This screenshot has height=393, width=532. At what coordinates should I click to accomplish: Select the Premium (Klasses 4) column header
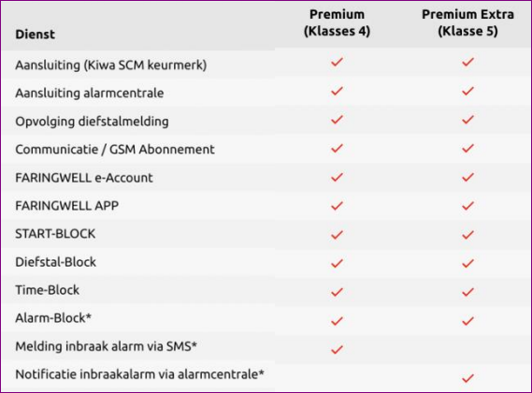click(x=337, y=22)
